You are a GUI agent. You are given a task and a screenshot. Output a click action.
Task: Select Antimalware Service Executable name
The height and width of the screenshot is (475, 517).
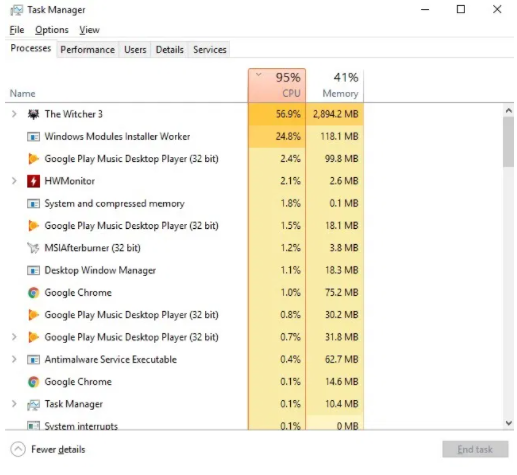pyautogui.click(x=111, y=360)
